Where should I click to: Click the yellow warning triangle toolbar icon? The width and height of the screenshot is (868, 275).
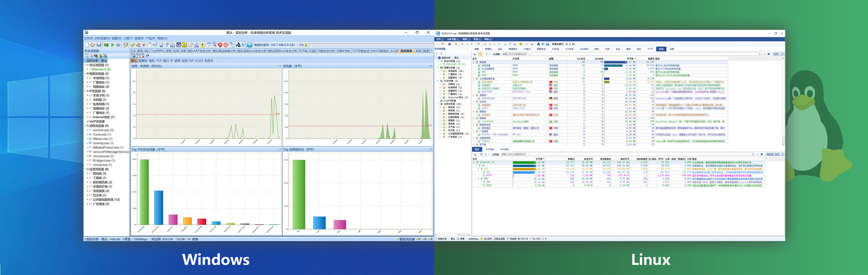pyautogui.click(x=203, y=45)
